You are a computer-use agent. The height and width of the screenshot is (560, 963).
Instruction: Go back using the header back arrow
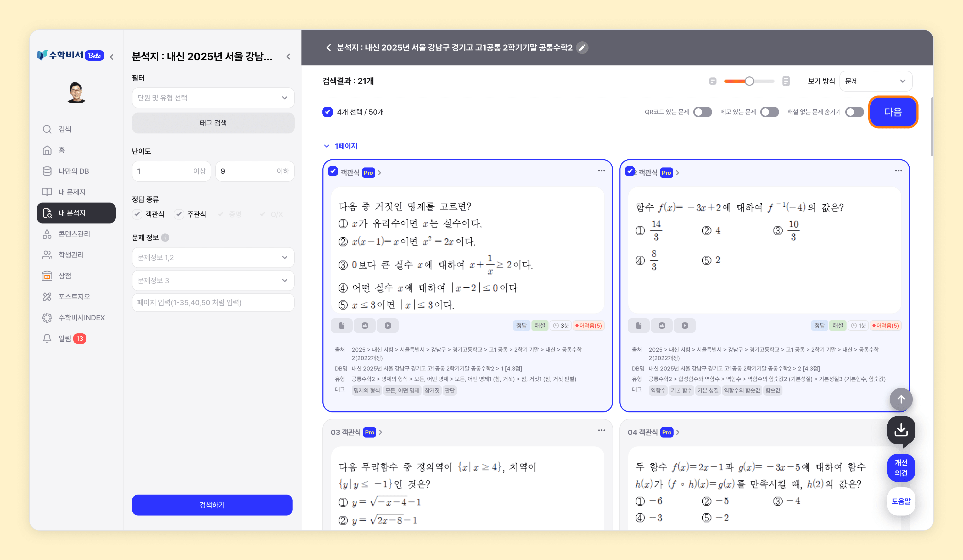click(329, 47)
